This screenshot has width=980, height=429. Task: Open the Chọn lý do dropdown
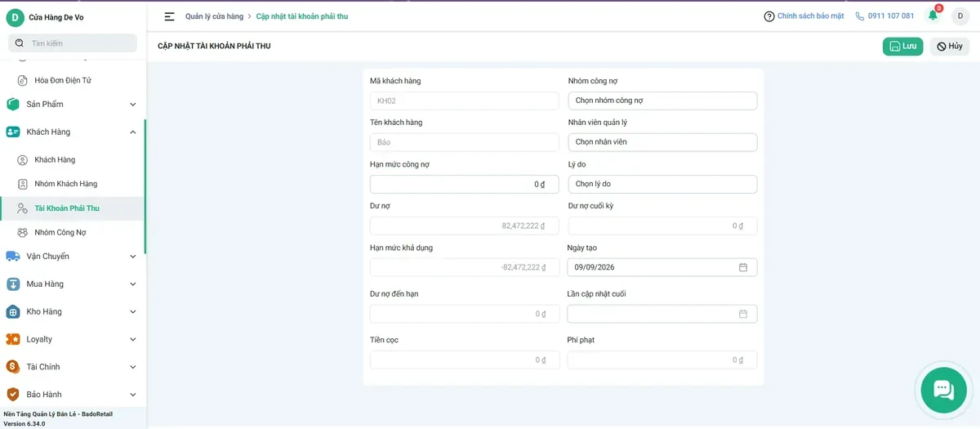coord(662,184)
